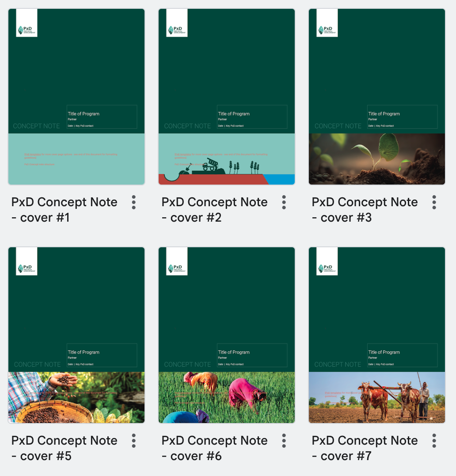Select the truck illustration cover #2 thumbnail
Image resolution: width=456 pixels, height=476 pixels.
coord(227,97)
